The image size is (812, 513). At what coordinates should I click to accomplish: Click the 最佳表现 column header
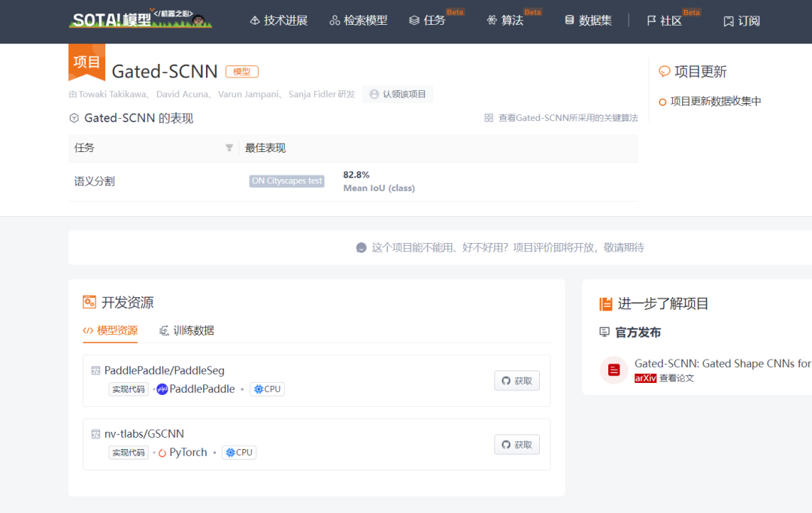265,148
